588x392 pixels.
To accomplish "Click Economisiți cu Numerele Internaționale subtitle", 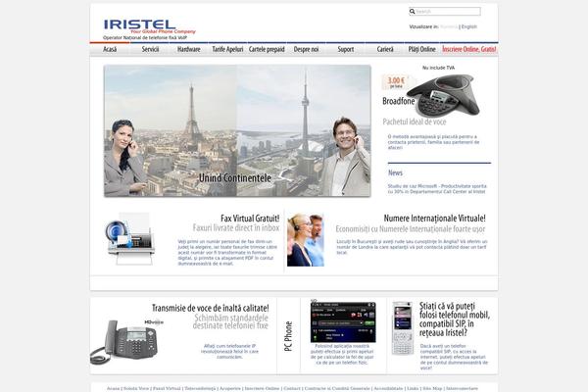I will (411, 228).
